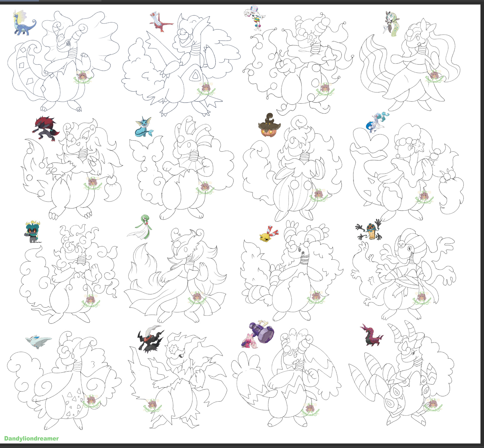The height and width of the screenshot is (448, 484).
Task: Click the line-art sketch beside the Pumpkaboo reference
Action: point(292,168)
